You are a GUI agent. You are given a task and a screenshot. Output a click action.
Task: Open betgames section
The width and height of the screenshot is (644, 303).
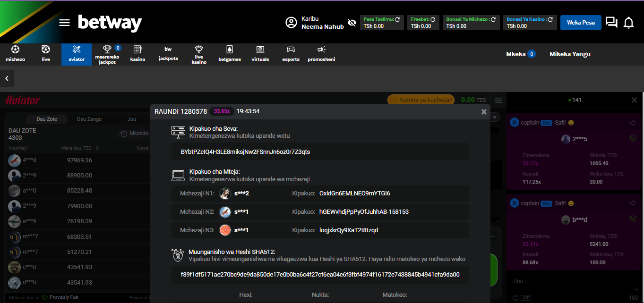click(230, 54)
